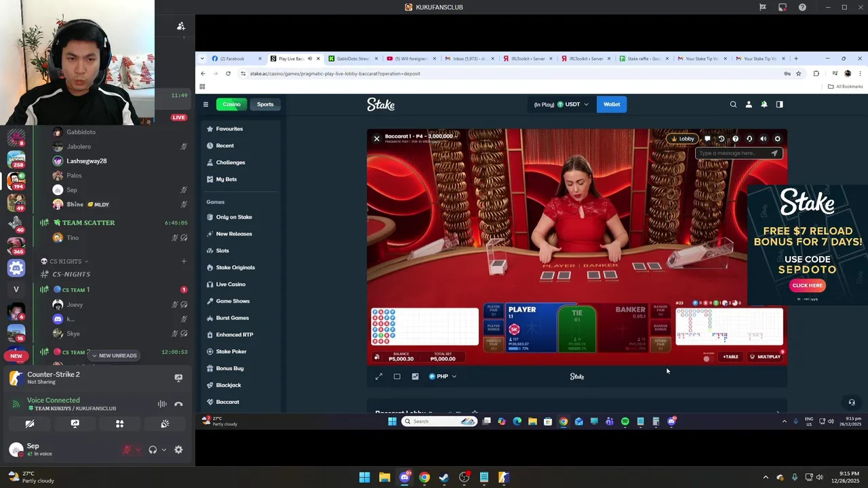This screenshot has height=488, width=868.
Task: Open MULTIPLAY mode
Action: [x=765, y=357]
